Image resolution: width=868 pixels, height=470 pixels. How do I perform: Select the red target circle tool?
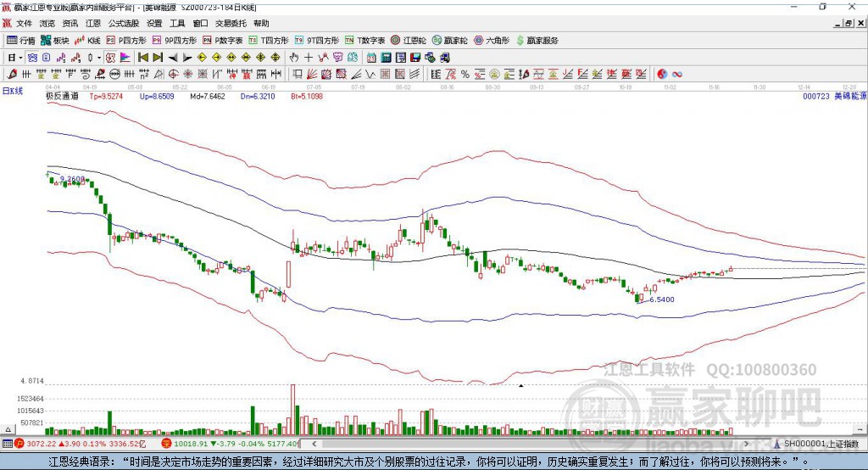point(173,75)
